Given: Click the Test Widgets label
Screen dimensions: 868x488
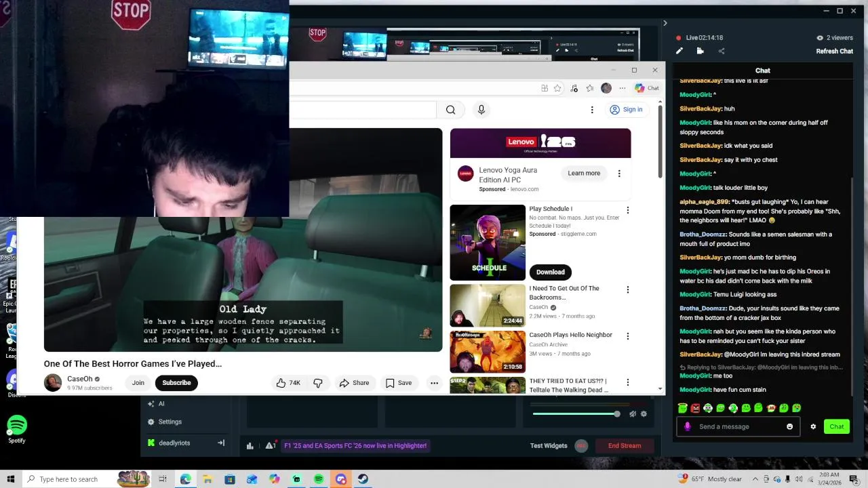Looking at the screenshot, I should [549, 445].
